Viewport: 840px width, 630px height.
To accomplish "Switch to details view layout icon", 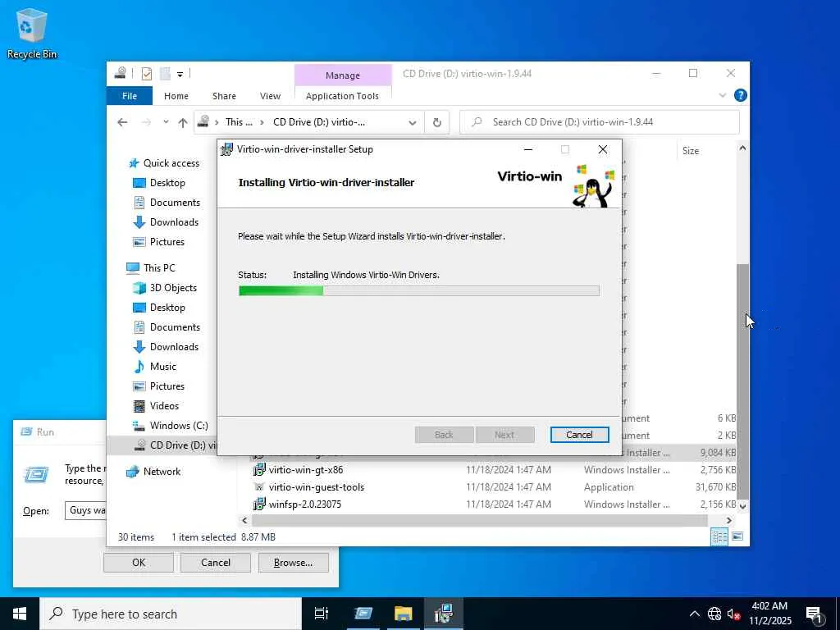I will [719, 536].
